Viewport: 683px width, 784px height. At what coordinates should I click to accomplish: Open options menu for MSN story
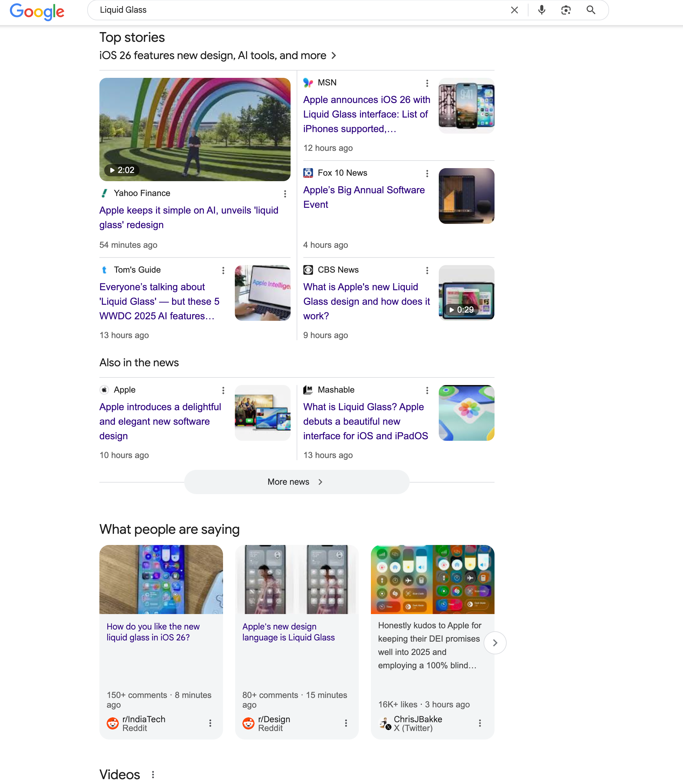click(427, 83)
